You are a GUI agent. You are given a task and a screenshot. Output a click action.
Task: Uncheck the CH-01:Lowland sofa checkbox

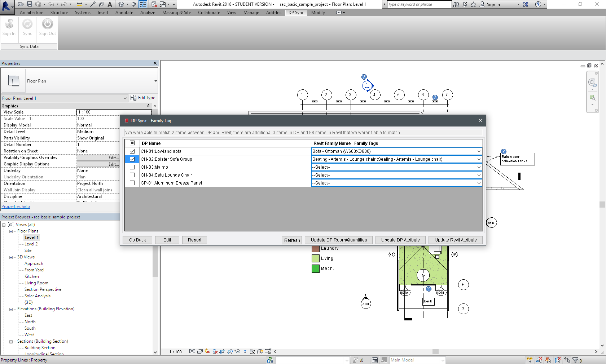tap(132, 151)
